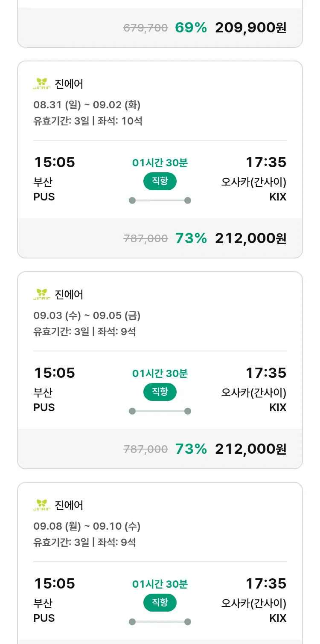Click 73% discount on 08.31 flight
320x644 pixels.
click(191, 238)
